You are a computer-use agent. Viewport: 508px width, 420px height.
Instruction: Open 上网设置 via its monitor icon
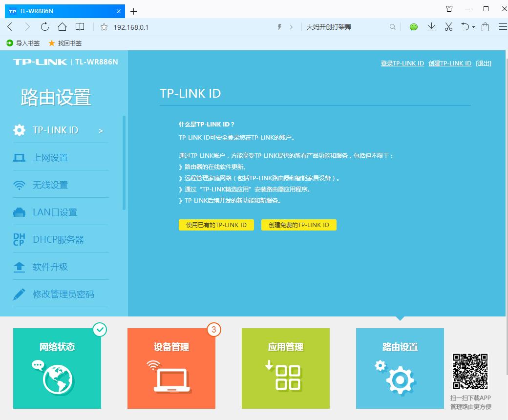19,157
